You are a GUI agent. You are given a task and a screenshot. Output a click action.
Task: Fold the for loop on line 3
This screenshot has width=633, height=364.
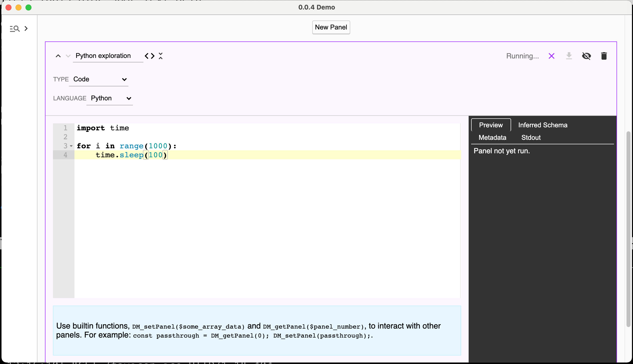tap(71, 146)
